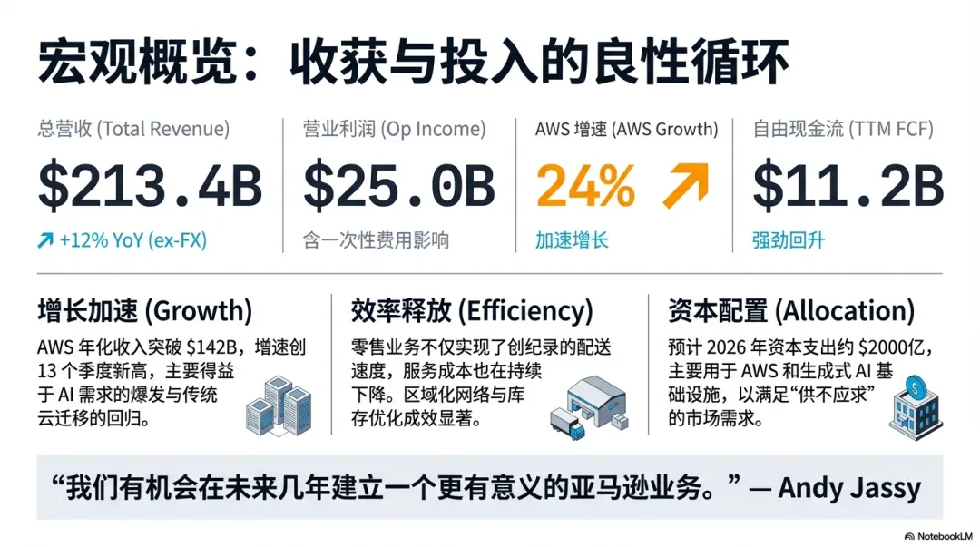Click the 强劲回升 blue label
This screenshot has height=547, width=980.
789,240
